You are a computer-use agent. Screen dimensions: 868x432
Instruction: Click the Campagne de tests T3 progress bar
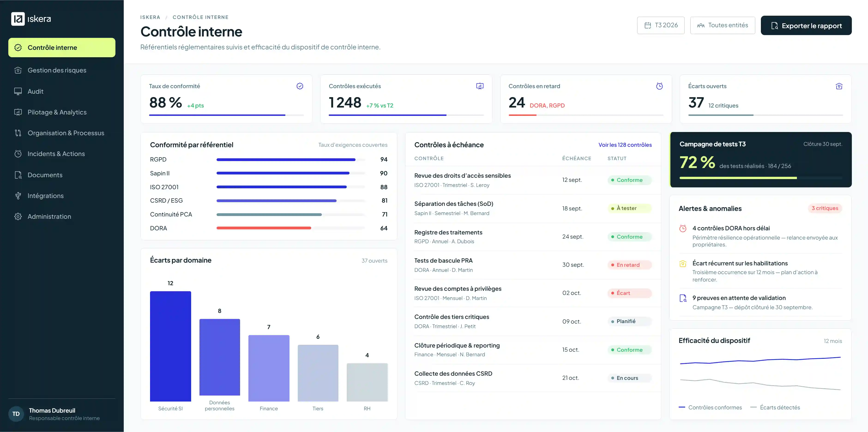click(761, 178)
